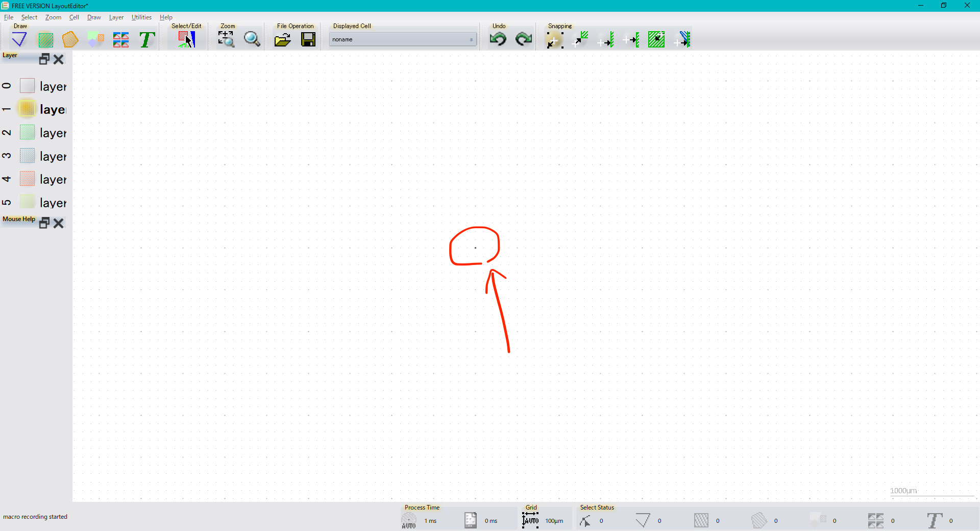Click the open file folder icon
Viewport: 980px width, 531px height.
click(x=282, y=39)
